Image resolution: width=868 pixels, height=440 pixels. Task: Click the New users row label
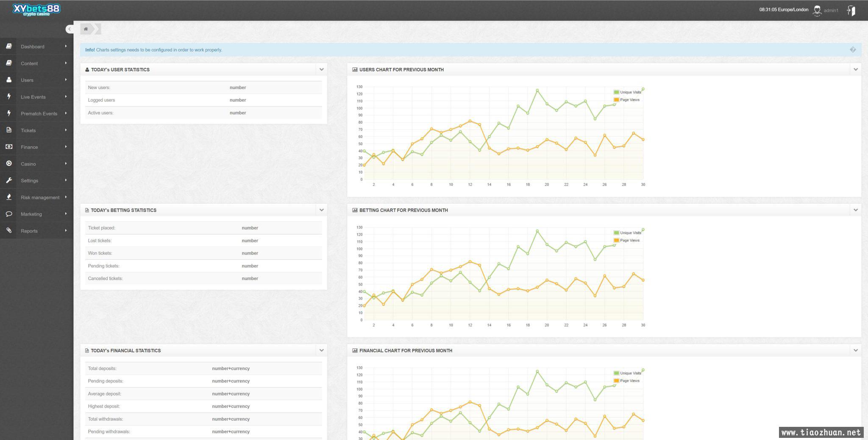(x=99, y=87)
